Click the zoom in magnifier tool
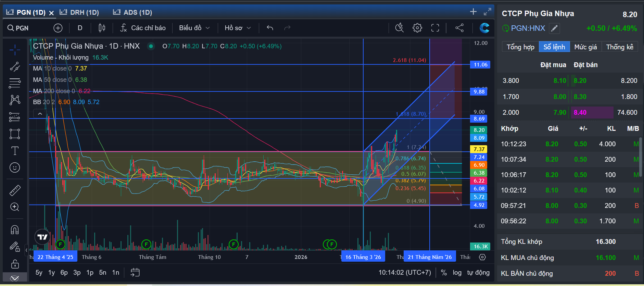The image size is (644, 286). [15, 207]
